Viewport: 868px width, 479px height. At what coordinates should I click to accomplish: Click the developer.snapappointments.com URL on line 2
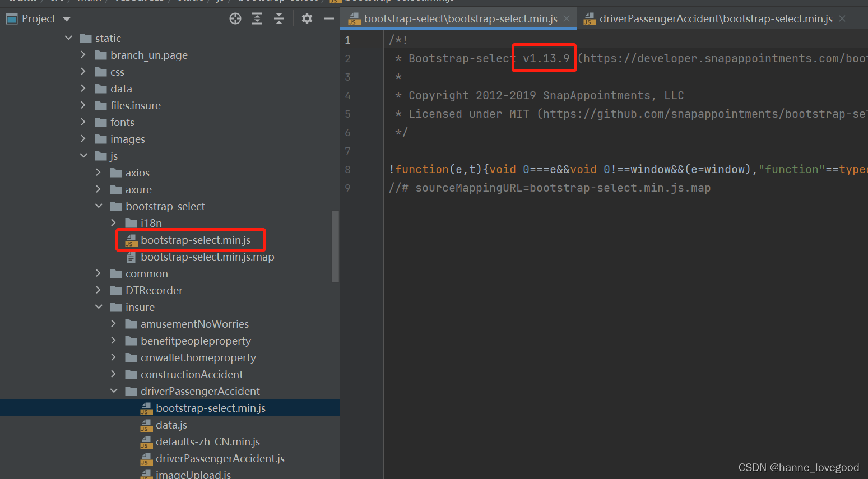pos(725,58)
